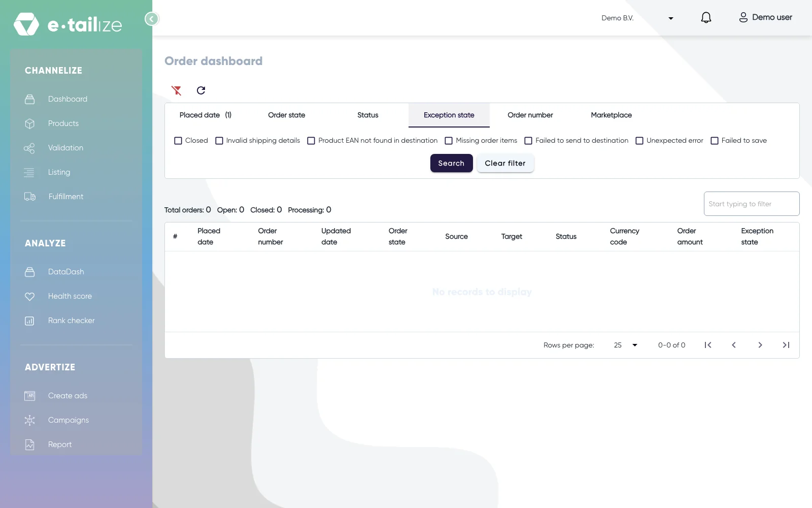Check the Failed to save box
The image size is (812, 508).
click(x=715, y=141)
